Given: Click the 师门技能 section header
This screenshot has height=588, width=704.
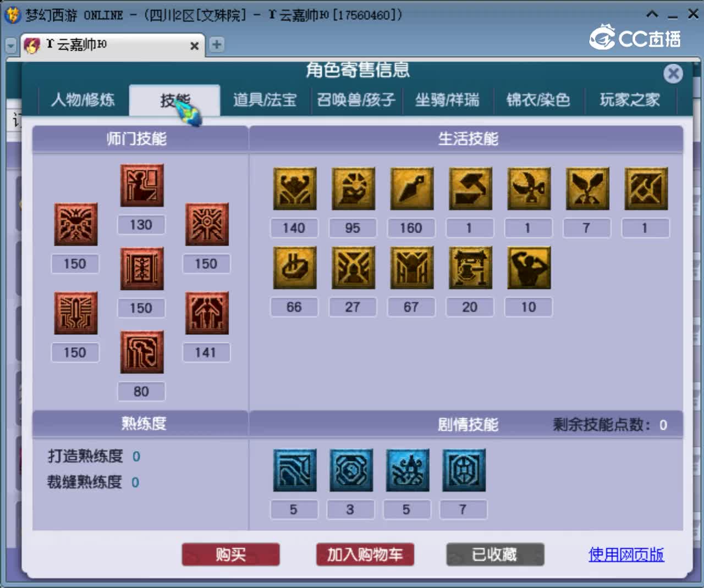Looking at the screenshot, I should tap(137, 138).
